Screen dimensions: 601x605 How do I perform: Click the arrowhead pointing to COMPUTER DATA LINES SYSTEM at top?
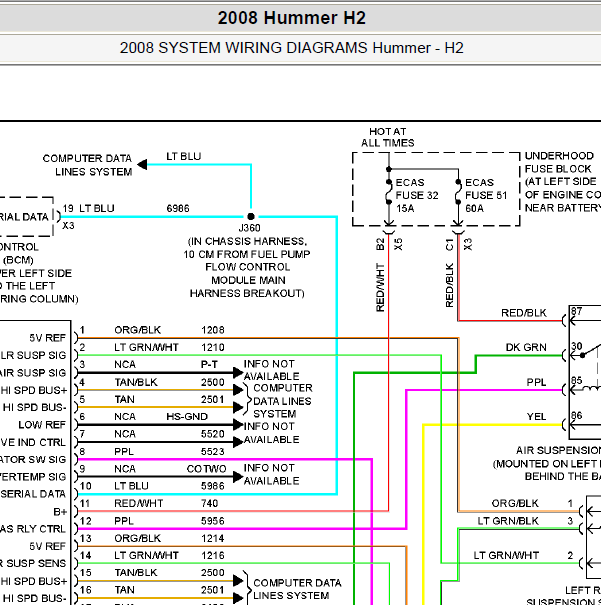coord(142,164)
